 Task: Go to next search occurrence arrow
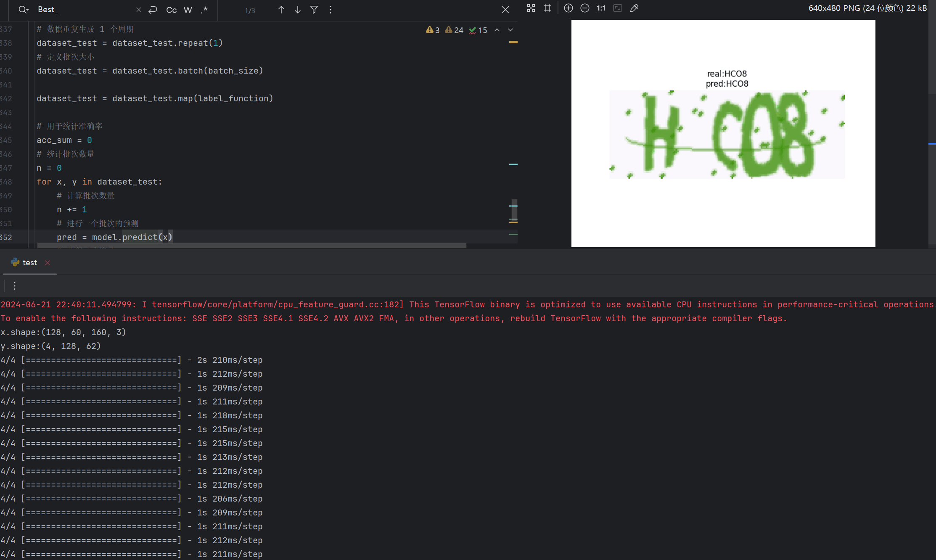click(x=298, y=10)
